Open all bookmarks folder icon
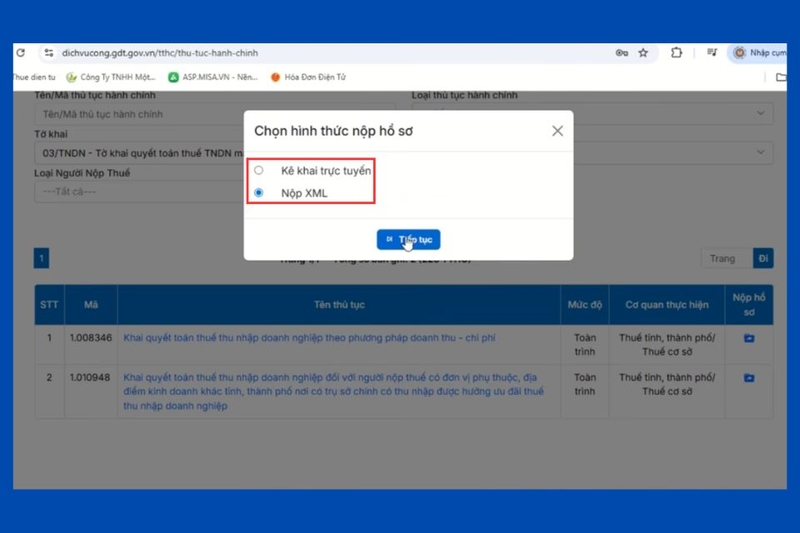Image resolution: width=800 pixels, height=533 pixels. (781, 77)
